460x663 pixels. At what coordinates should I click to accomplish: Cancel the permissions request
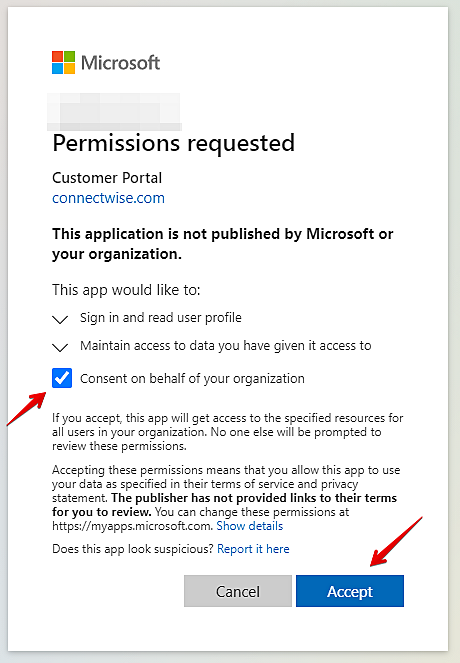pos(238,591)
